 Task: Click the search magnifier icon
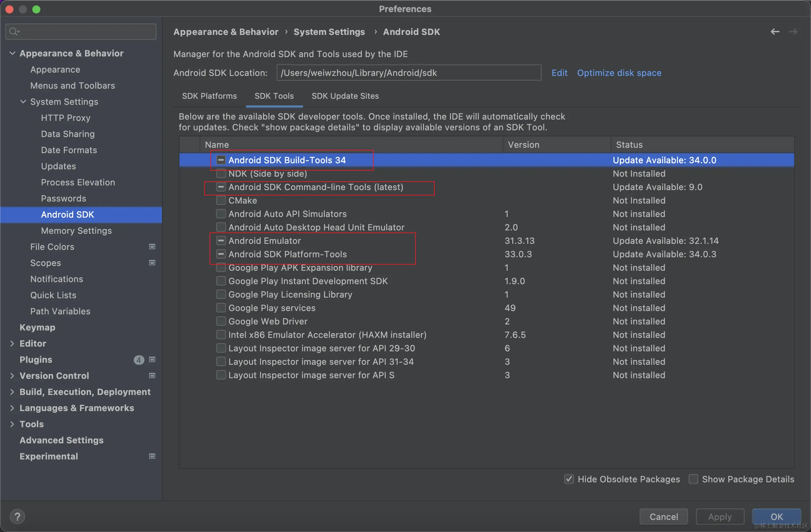14,32
